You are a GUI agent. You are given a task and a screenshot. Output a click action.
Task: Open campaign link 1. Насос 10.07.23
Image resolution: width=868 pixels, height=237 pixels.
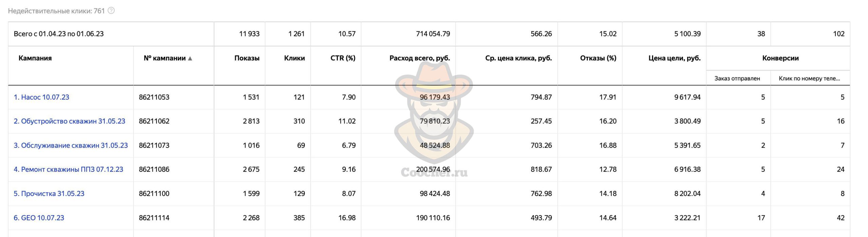pos(41,97)
